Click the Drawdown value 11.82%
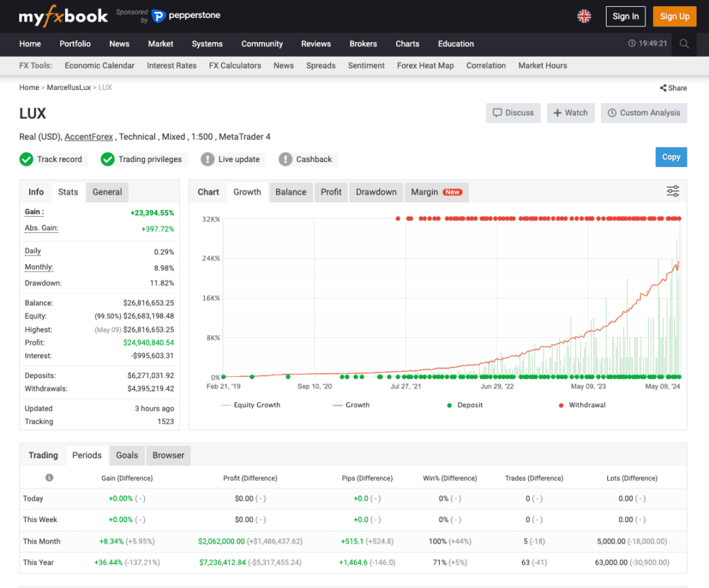Image resolution: width=709 pixels, height=588 pixels. pyautogui.click(x=162, y=283)
